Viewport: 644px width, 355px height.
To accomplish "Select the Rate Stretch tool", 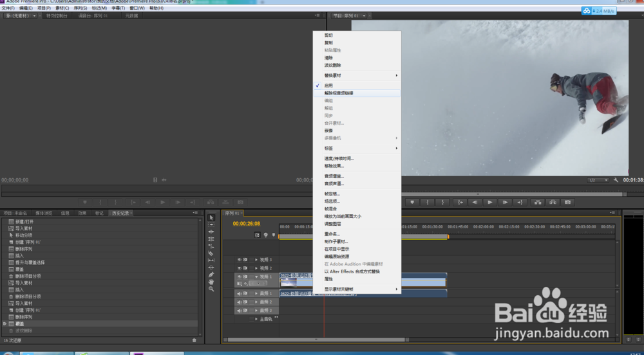I will coord(211,246).
